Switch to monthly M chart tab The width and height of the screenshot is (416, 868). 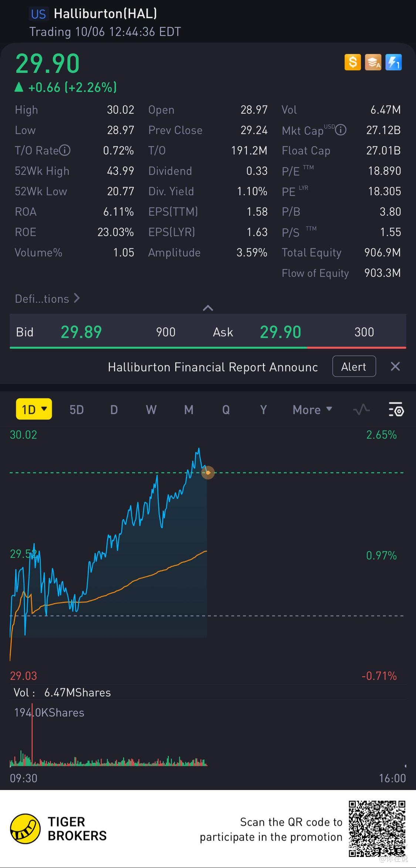[189, 409]
